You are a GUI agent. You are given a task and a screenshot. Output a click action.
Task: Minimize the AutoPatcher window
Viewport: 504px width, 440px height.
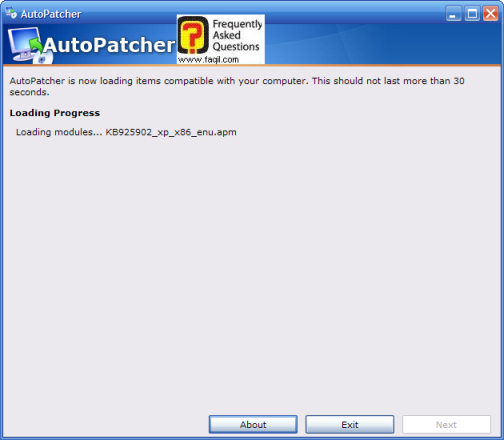(453, 14)
